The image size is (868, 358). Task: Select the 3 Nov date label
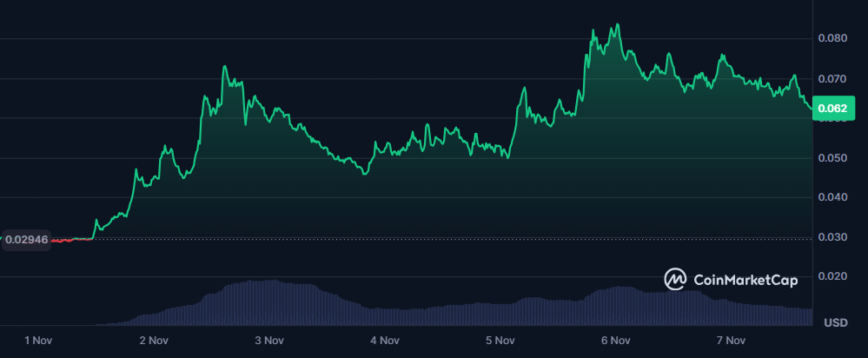[x=269, y=340]
